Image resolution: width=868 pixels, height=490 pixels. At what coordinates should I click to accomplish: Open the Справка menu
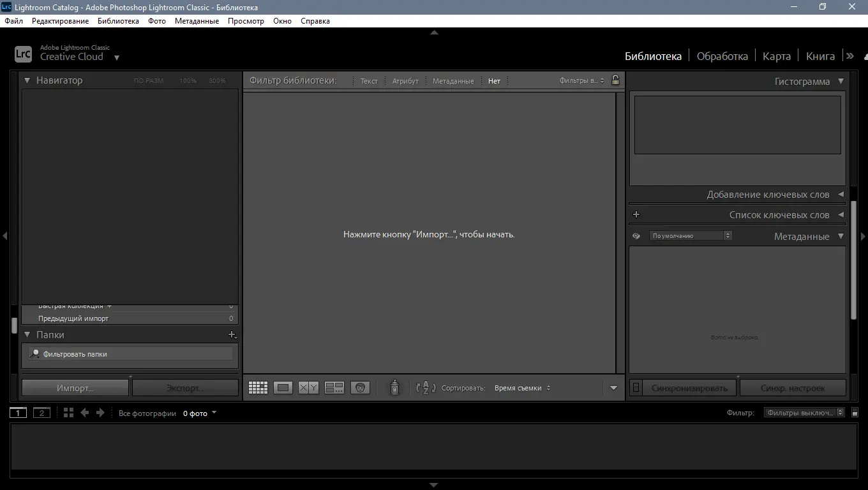tap(315, 21)
